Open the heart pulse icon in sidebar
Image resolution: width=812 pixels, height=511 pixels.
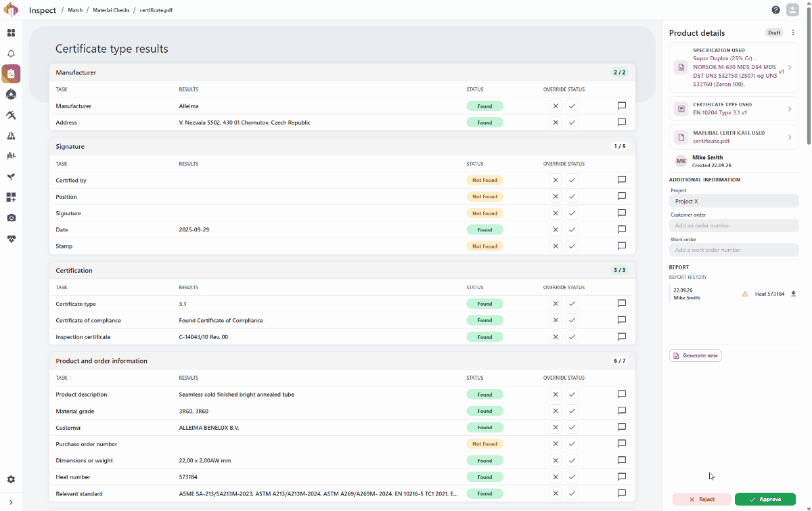(11, 238)
